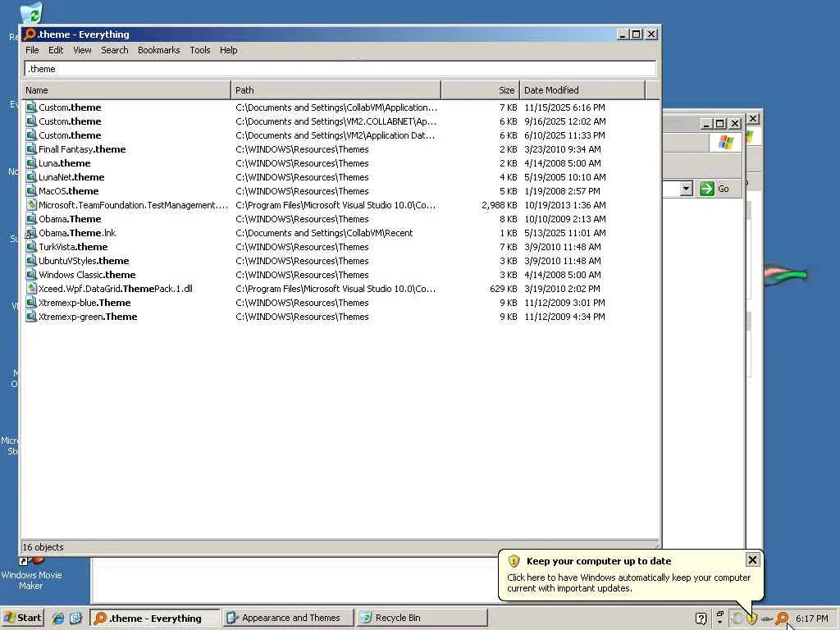Screen dimensions: 840x630
Task: Click the .theme - Everything taskbar button
Action: (x=154, y=618)
